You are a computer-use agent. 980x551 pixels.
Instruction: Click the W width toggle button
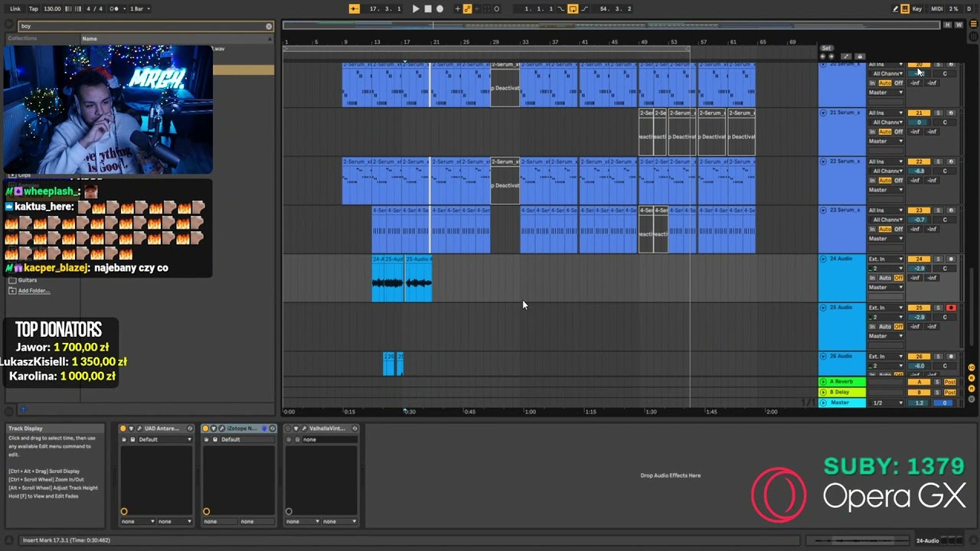click(x=959, y=25)
